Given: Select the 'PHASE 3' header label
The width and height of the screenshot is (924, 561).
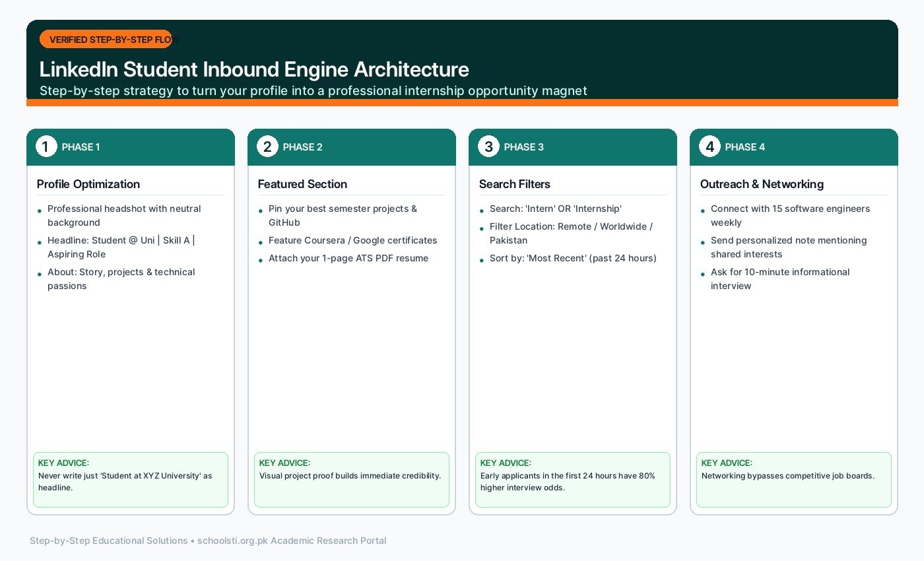Looking at the screenshot, I should 523,147.
